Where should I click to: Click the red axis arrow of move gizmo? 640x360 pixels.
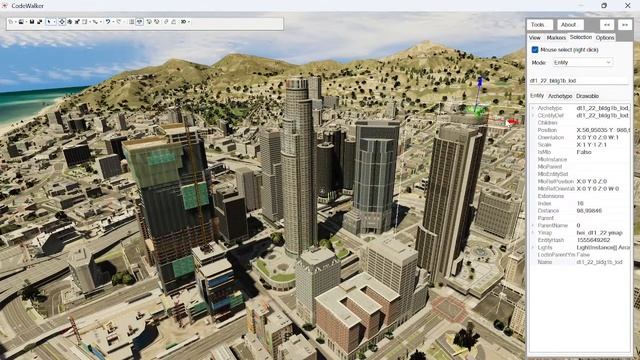pyautogui.click(x=512, y=122)
